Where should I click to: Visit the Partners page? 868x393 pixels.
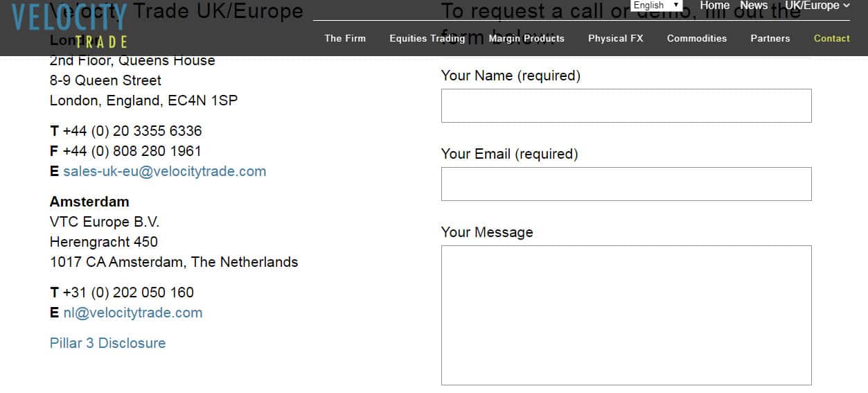click(770, 38)
